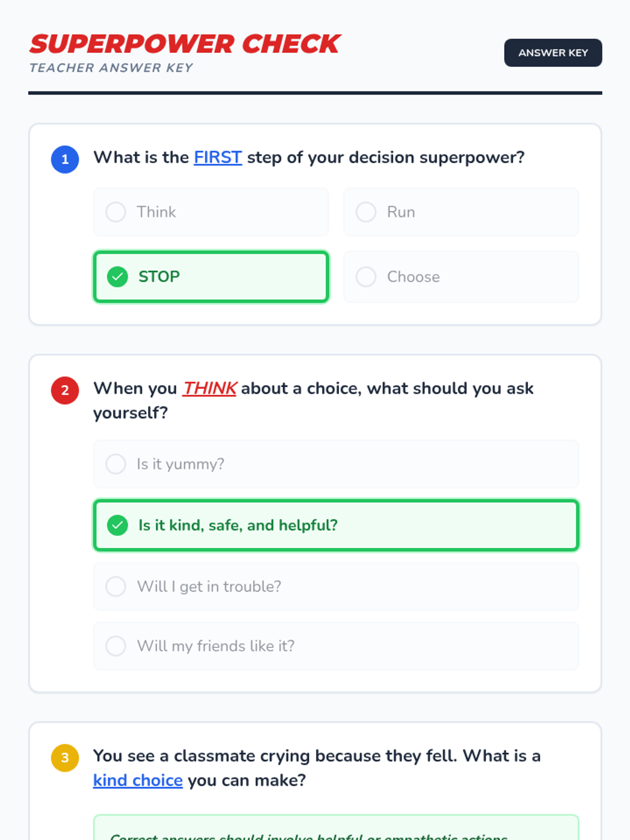Click the blue question 1 number badge

[65, 159]
